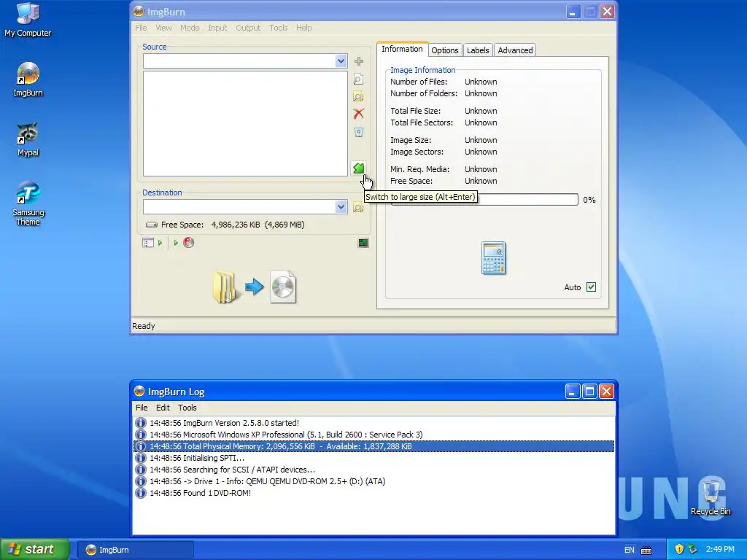Click the grey plus icon beside Source
This screenshot has width=747, height=560.
tap(359, 61)
